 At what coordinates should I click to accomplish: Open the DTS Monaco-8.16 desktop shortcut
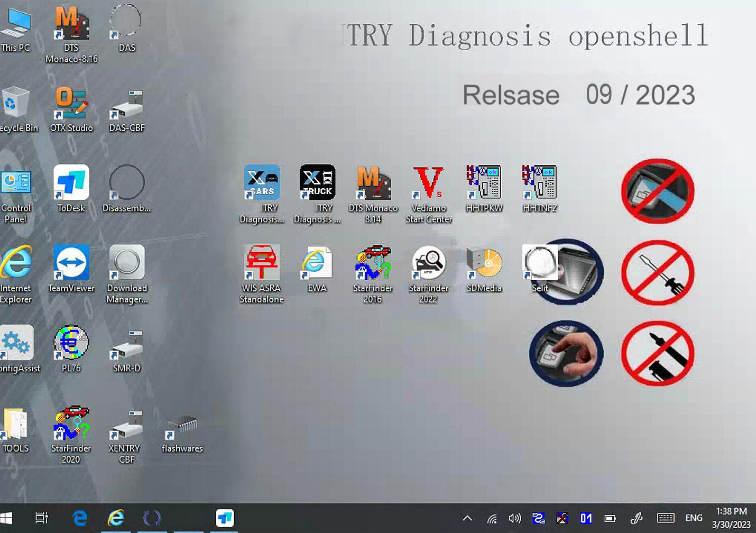pyautogui.click(x=71, y=34)
